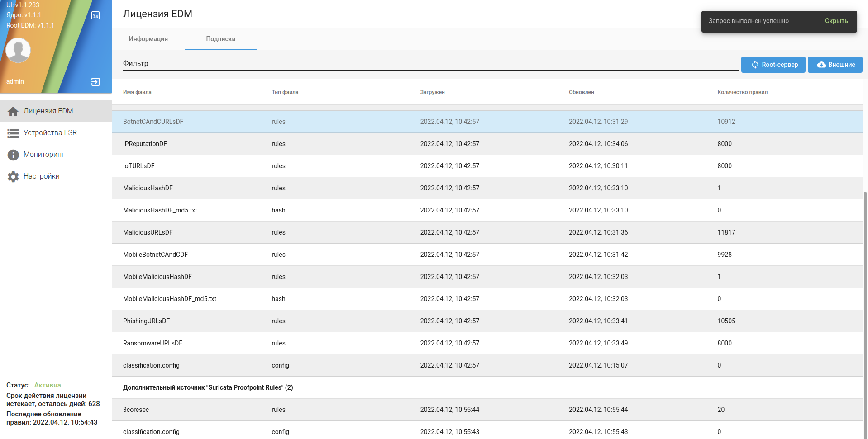
Task: Switch interface language with the En icon
Action: coord(95,16)
